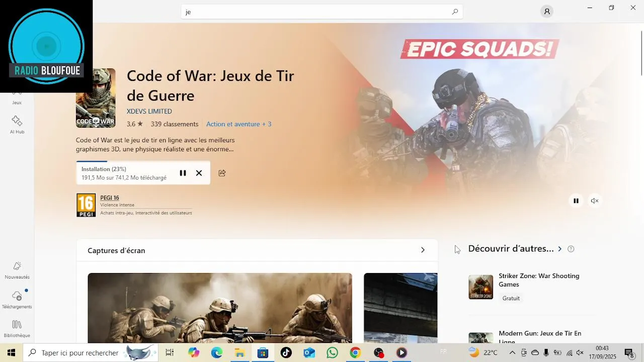
Task: Open Task View from taskbar
Action: point(170,352)
